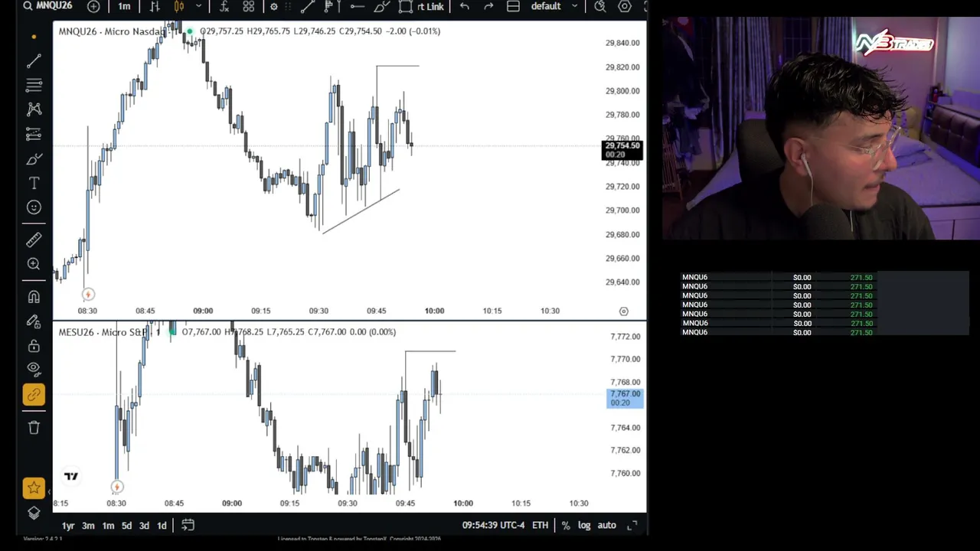Select the 3m date range
980x551 pixels.
(88, 526)
